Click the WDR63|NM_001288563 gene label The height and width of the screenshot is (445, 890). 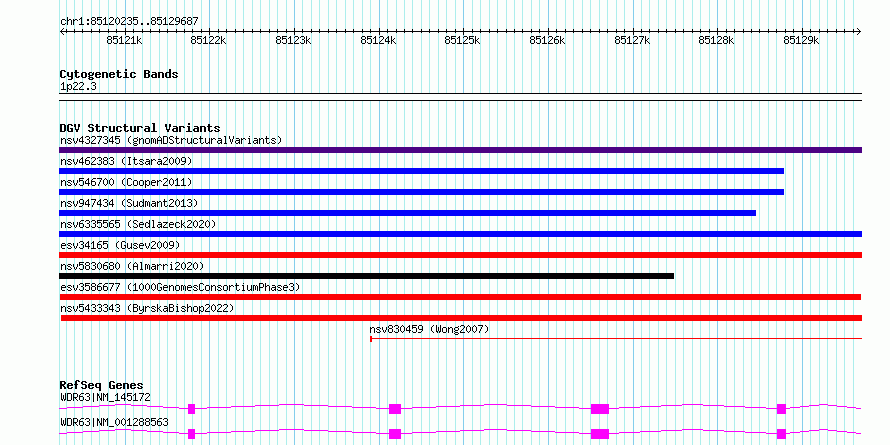114,422
